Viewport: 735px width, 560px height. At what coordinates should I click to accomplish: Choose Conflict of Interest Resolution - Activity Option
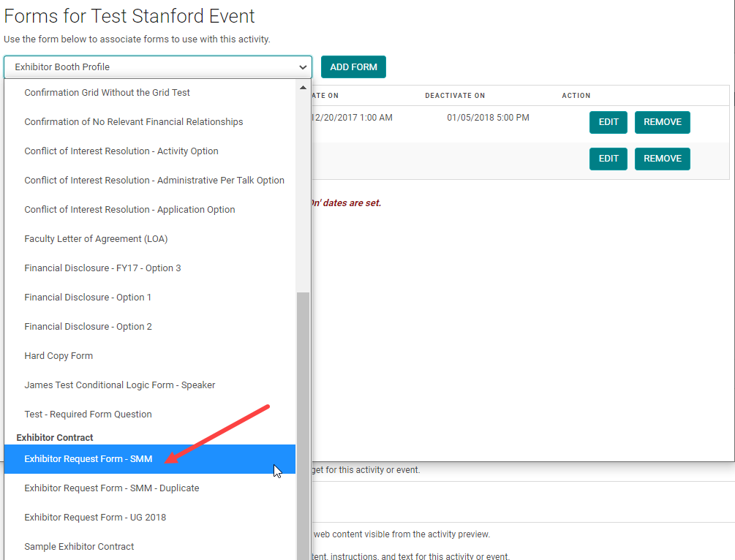(x=121, y=151)
